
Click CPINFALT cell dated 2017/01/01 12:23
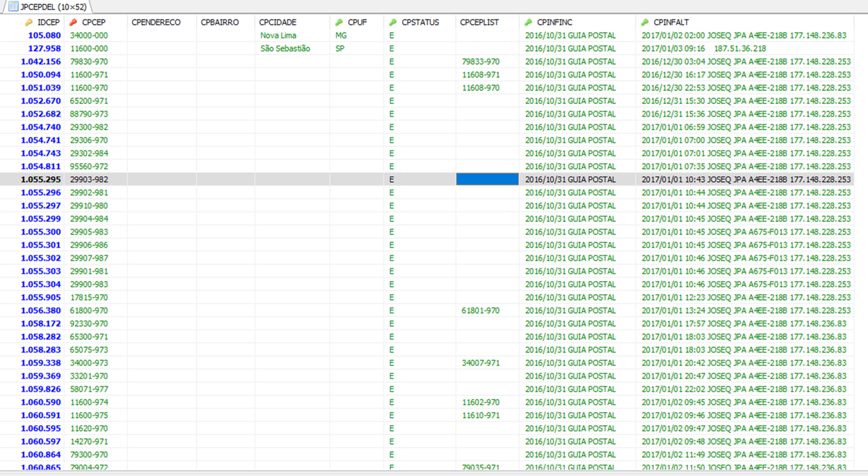click(x=746, y=297)
